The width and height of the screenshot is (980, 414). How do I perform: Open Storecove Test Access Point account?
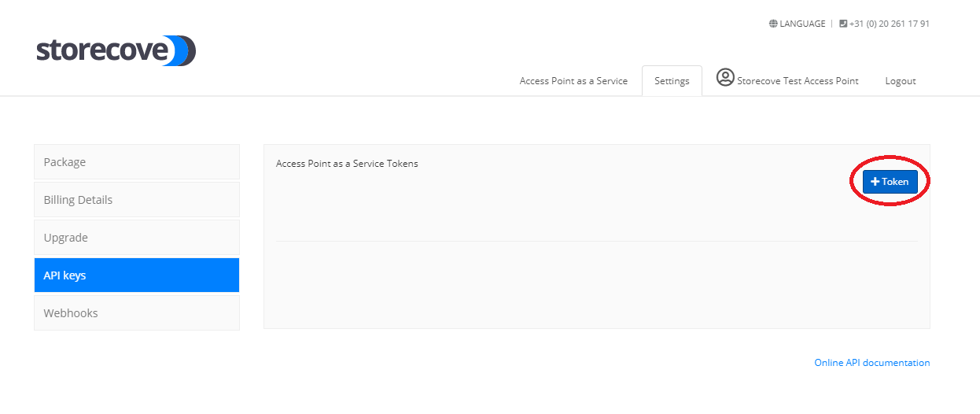(x=798, y=81)
